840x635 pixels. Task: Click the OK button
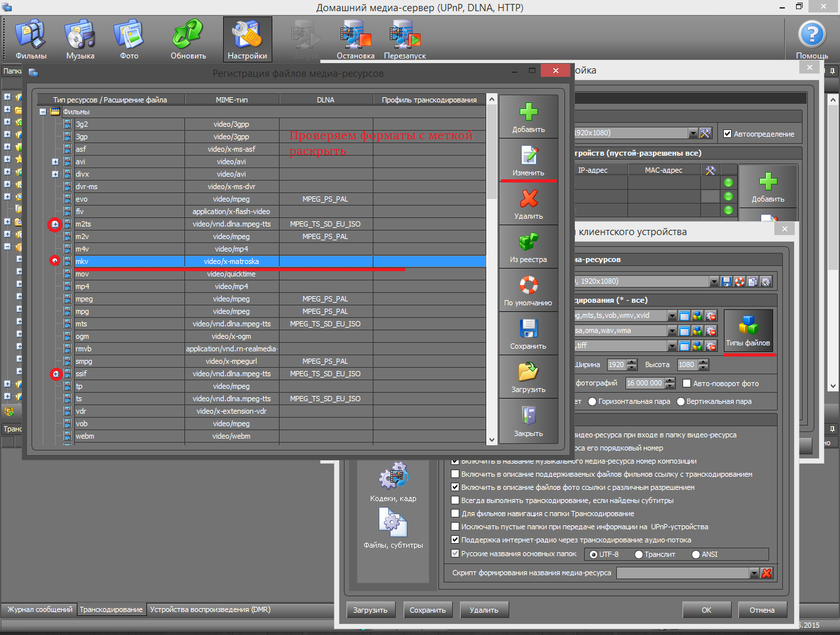click(706, 610)
